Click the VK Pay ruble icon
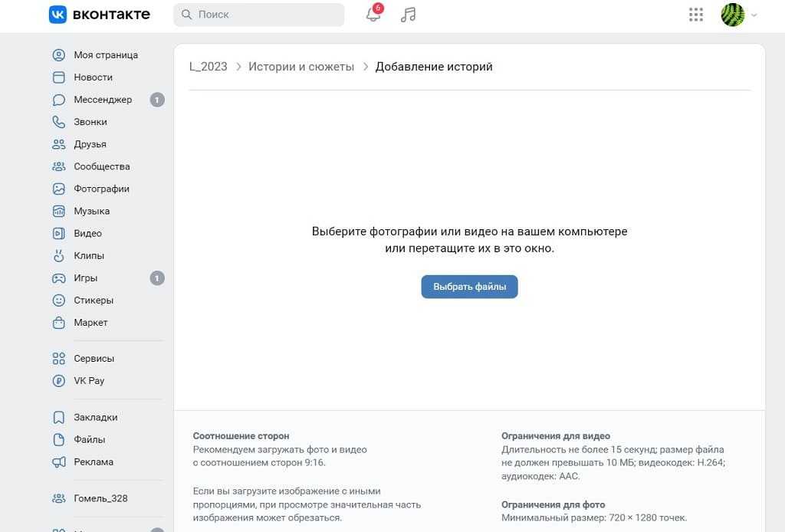Viewport: 785px width, 532px height. click(x=59, y=381)
